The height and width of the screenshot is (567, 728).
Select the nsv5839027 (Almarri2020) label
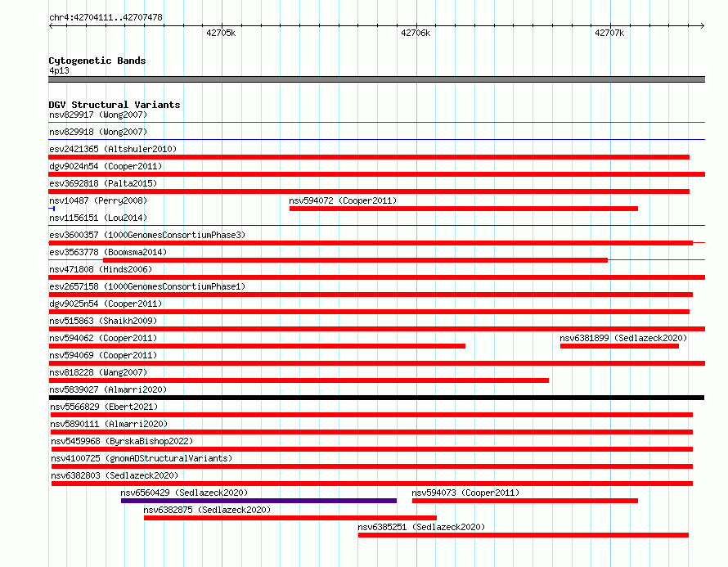point(108,389)
